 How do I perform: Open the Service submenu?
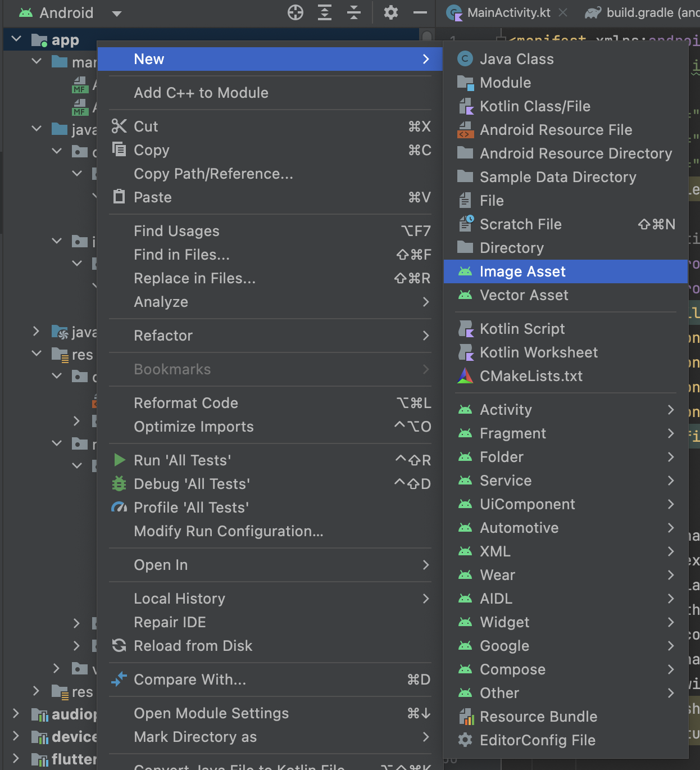566,481
